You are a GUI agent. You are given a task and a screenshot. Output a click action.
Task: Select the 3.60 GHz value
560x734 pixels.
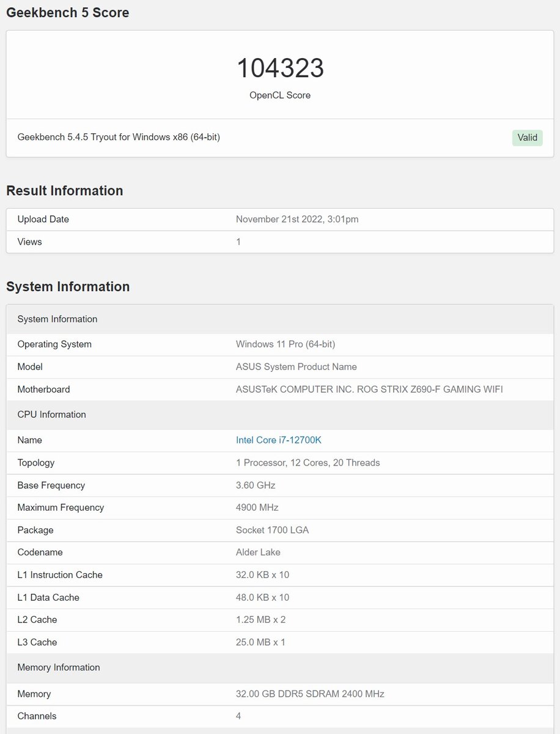point(256,486)
